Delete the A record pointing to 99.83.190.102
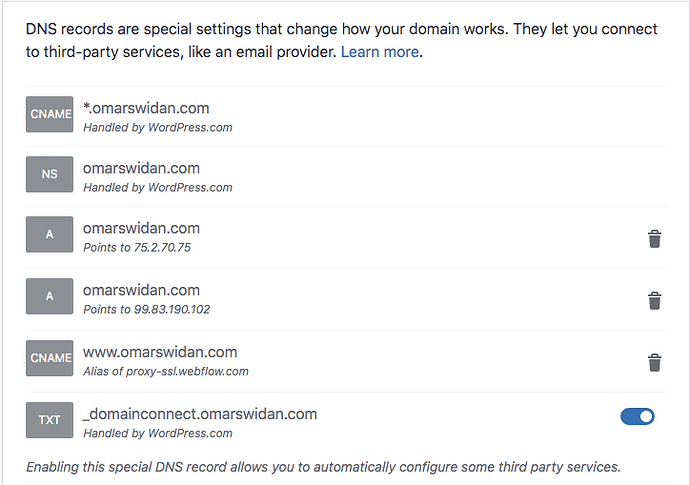This screenshot has height=485, width=690. 654,301
